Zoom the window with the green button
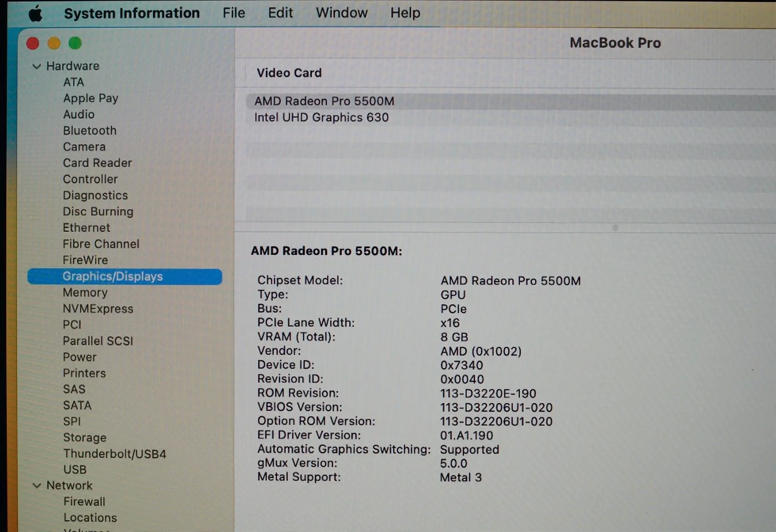Image resolution: width=776 pixels, height=532 pixels. click(x=75, y=44)
